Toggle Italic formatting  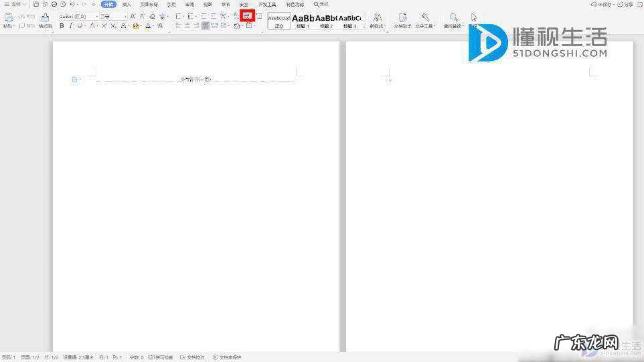coord(71,26)
